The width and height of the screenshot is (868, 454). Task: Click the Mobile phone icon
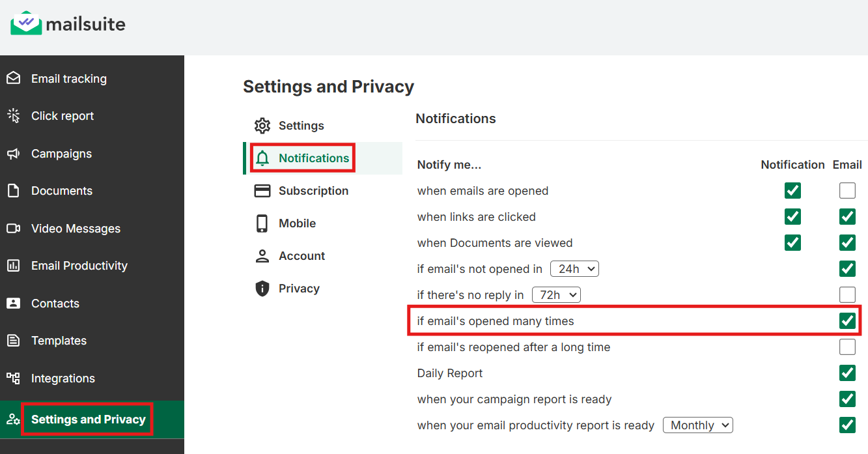(262, 223)
